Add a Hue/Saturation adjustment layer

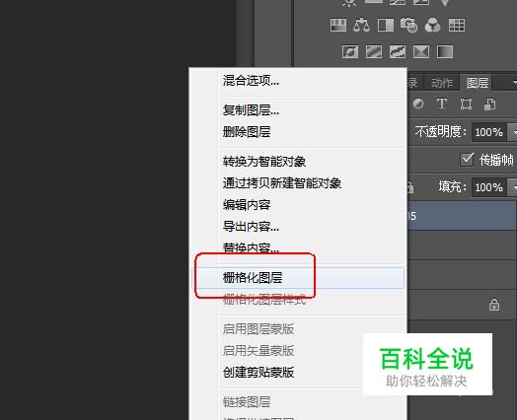pyautogui.click(x=338, y=25)
